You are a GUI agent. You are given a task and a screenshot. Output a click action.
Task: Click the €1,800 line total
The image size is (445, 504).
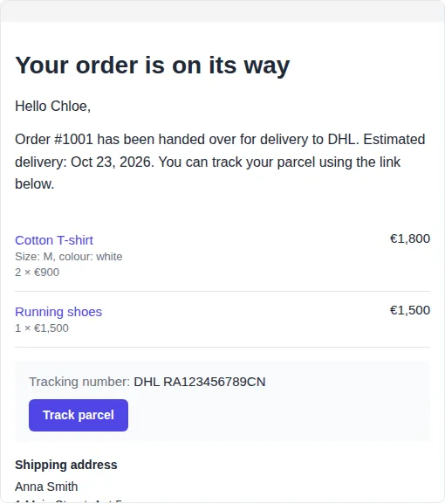point(410,238)
